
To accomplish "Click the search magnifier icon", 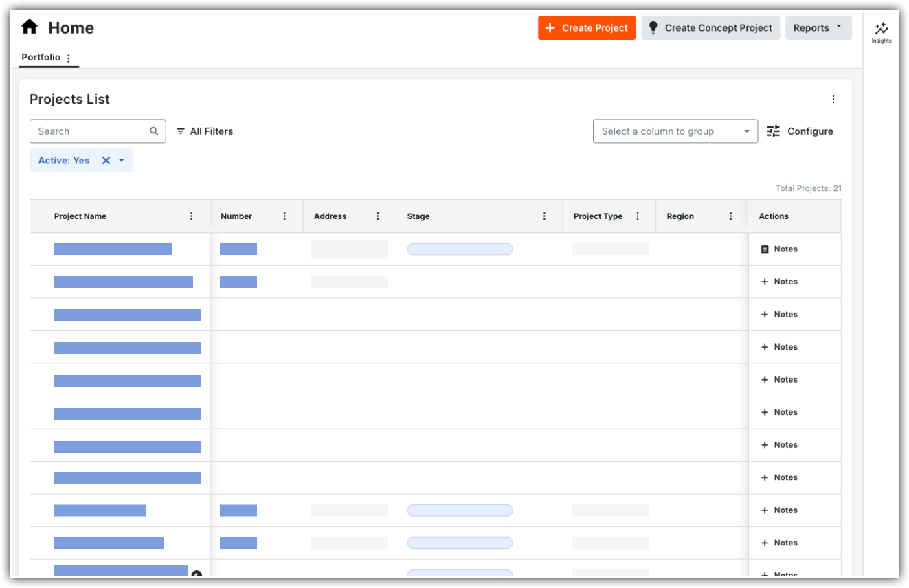I will pyautogui.click(x=154, y=131).
